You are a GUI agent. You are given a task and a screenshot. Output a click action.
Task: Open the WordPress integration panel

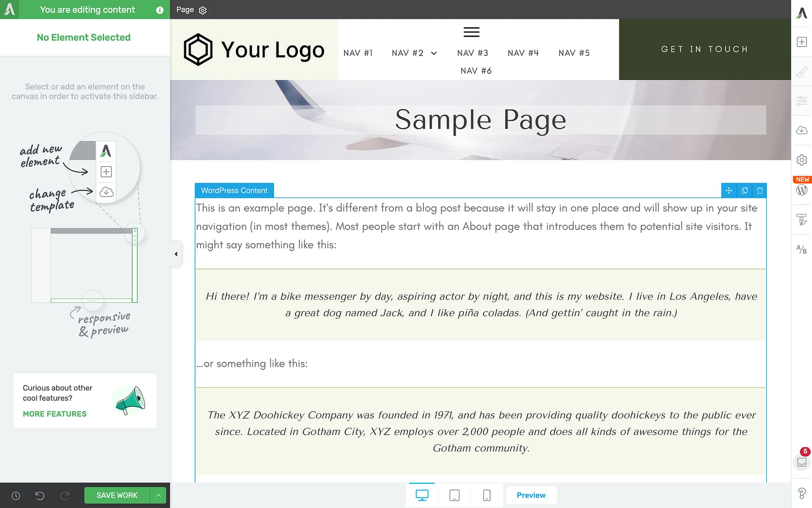coord(802,190)
